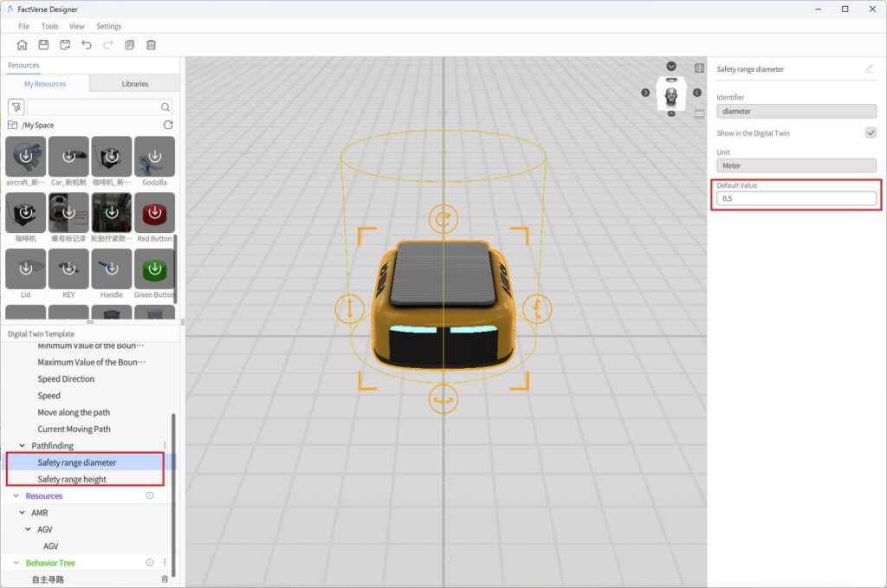Open the Godzilla resource thumbnail

154,158
